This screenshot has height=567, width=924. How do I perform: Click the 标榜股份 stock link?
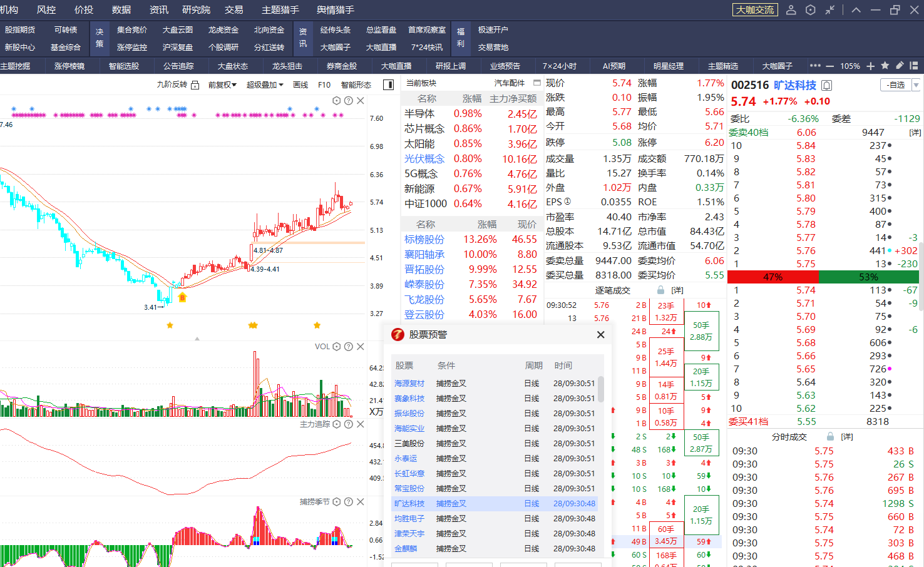[424, 240]
